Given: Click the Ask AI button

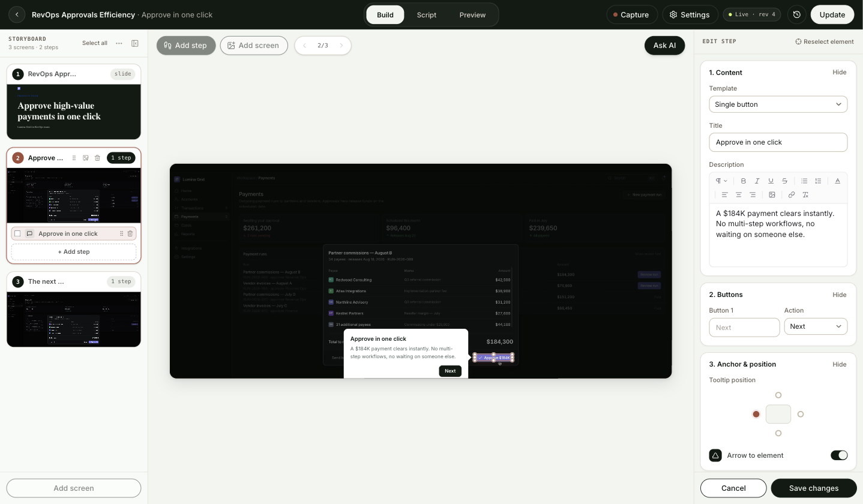Looking at the screenshot, I should tap(664, 46).
